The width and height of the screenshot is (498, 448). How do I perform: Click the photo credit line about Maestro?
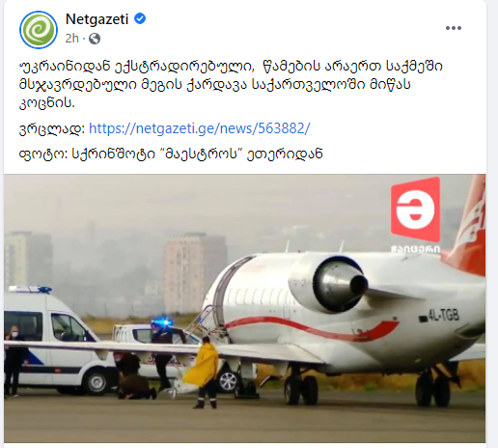tap(171, 154)
